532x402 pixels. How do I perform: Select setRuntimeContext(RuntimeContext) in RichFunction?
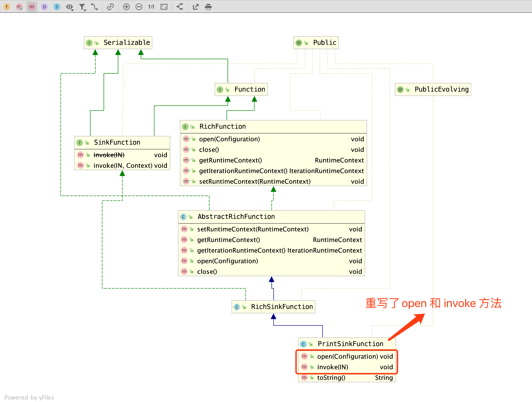273,181
